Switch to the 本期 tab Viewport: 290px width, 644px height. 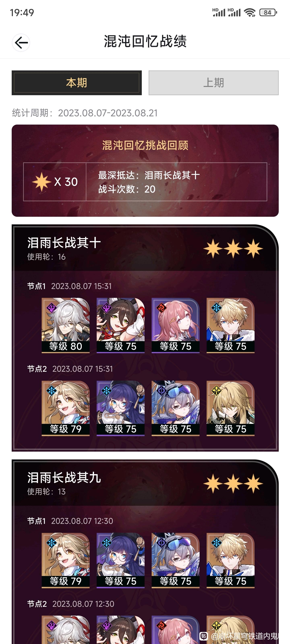(x=77, y=83)
